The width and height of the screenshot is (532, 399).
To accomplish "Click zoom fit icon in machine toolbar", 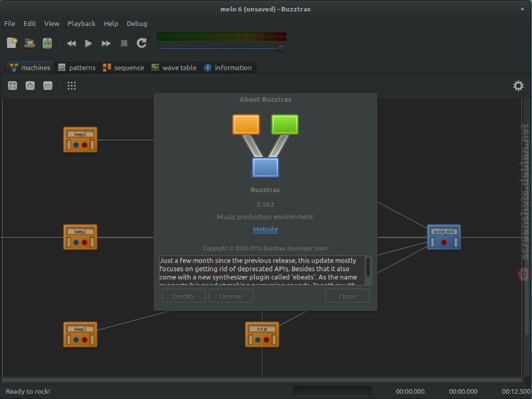I will click(x=13, y=86).
